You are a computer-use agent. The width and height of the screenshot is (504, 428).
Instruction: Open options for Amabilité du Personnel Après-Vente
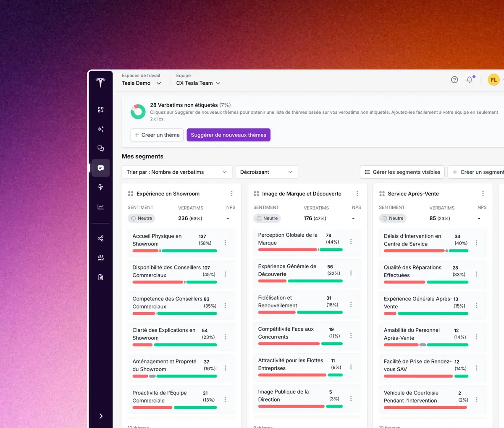[x=476, y=337]
